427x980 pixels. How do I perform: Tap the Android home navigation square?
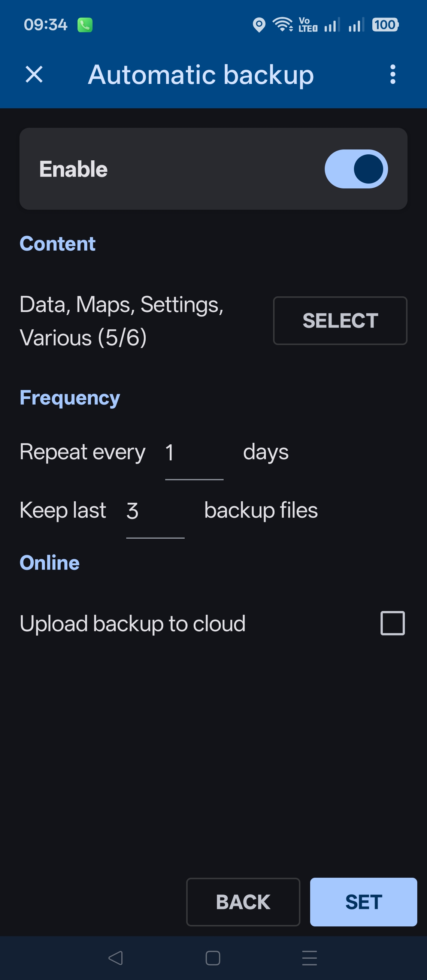[213, 958]
